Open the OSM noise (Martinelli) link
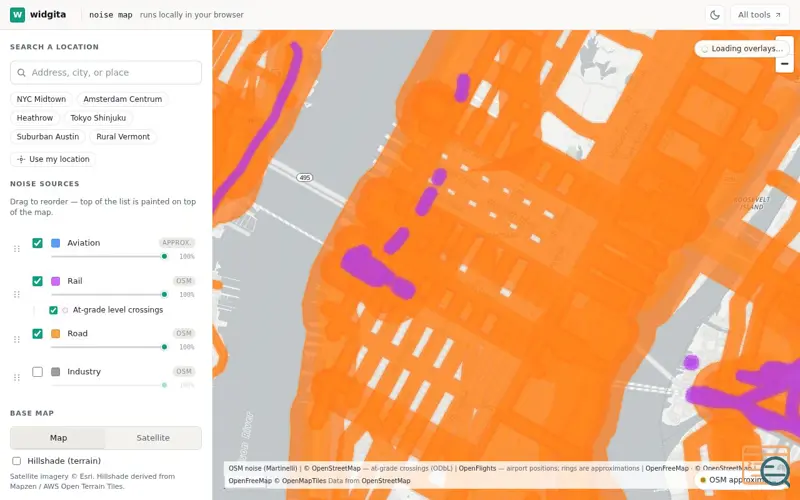Screen dimensions: 800x500 click(263, 468)
